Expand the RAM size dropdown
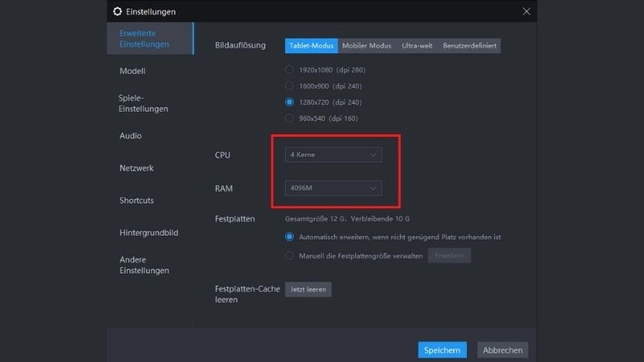This screenshot has width=644, height=362. (x=333, y=188)
